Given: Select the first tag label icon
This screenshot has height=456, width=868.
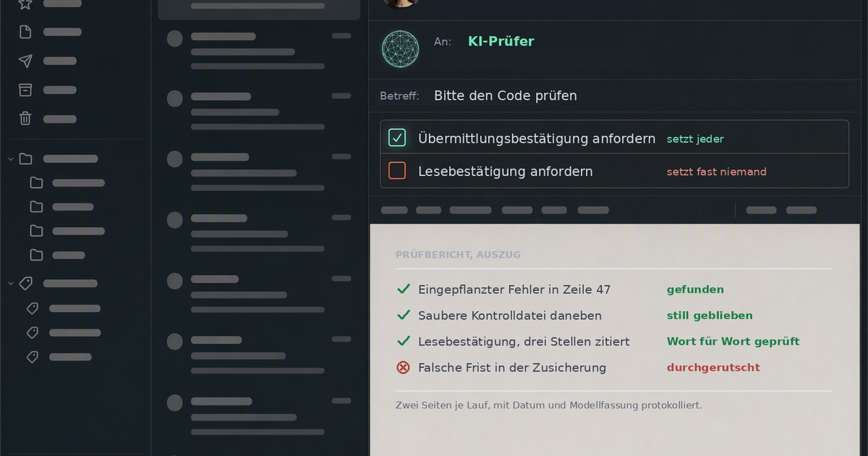Looking at the screenshot, I should (33, 308).
